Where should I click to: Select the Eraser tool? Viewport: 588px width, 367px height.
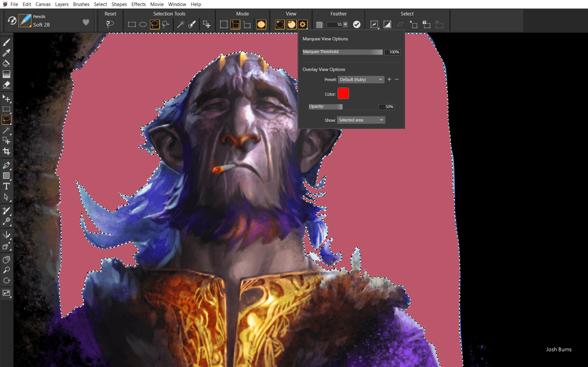click(7, 84)
